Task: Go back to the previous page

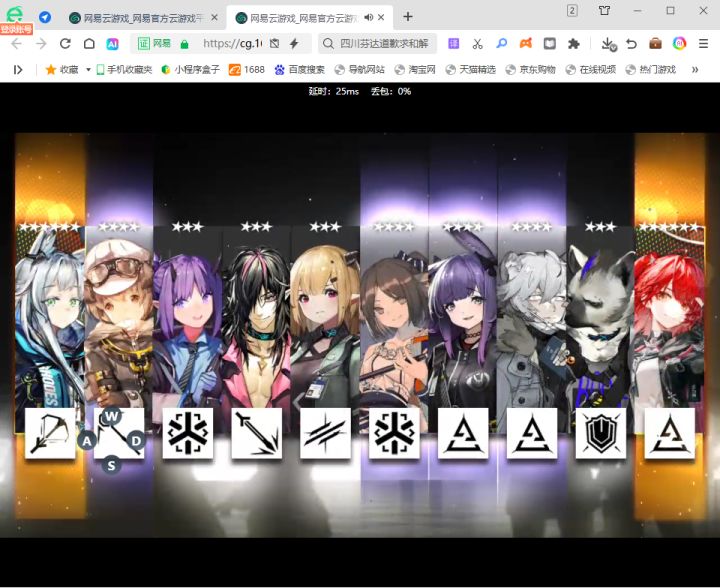Action: pyautogui.click(x=17, y=44)
